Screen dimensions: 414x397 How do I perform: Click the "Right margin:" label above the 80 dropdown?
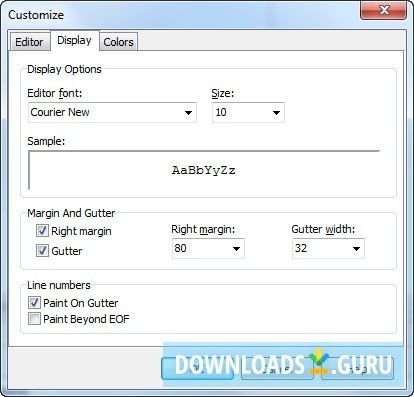(203, 229)
